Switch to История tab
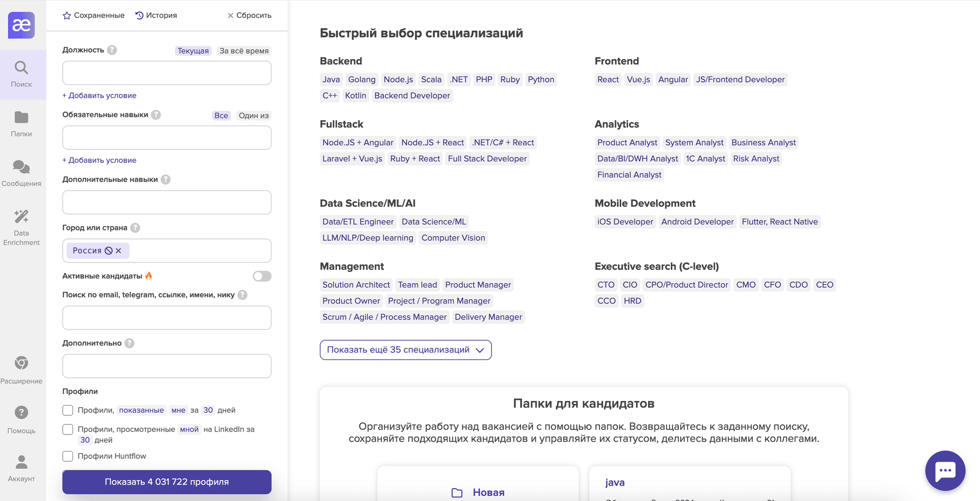 (156, 15)
